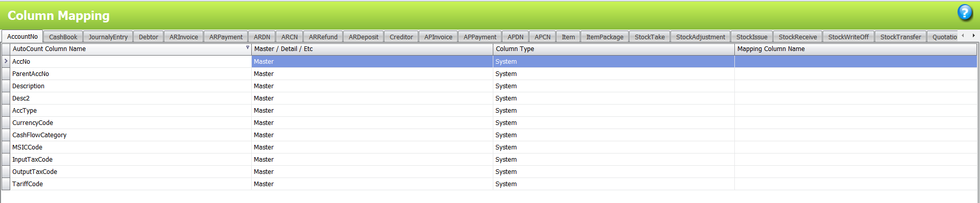Select row header beside Desc2

6,98
